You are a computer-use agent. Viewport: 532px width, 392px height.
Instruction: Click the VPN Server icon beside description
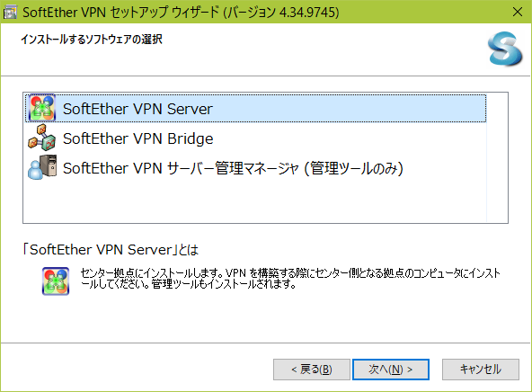click(56, 281)
